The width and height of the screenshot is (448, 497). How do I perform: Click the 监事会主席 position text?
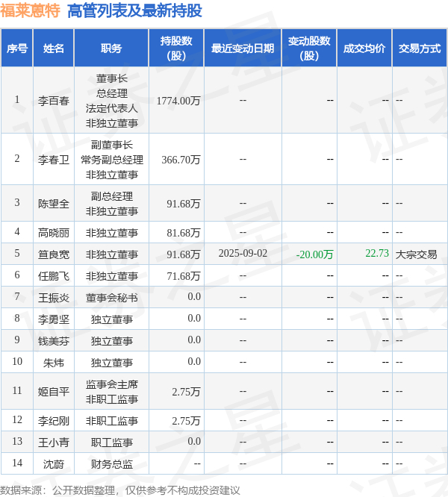pos(111,384)
